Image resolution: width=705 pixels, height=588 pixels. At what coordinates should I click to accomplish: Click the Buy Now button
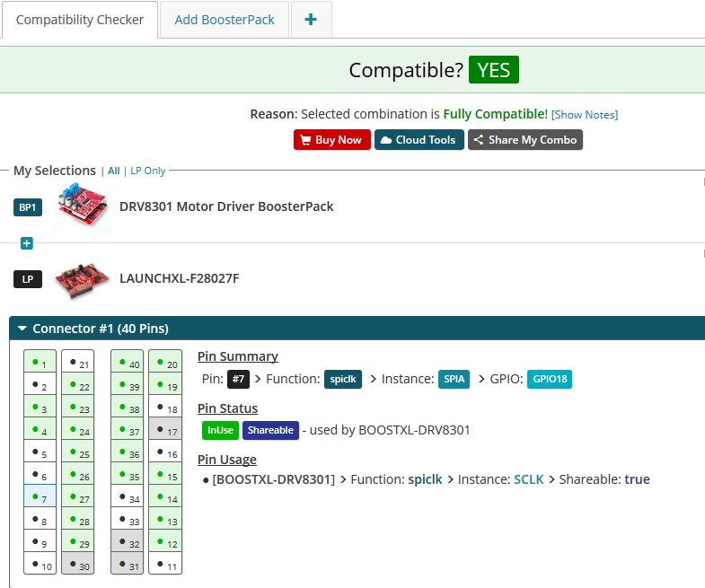331,140
